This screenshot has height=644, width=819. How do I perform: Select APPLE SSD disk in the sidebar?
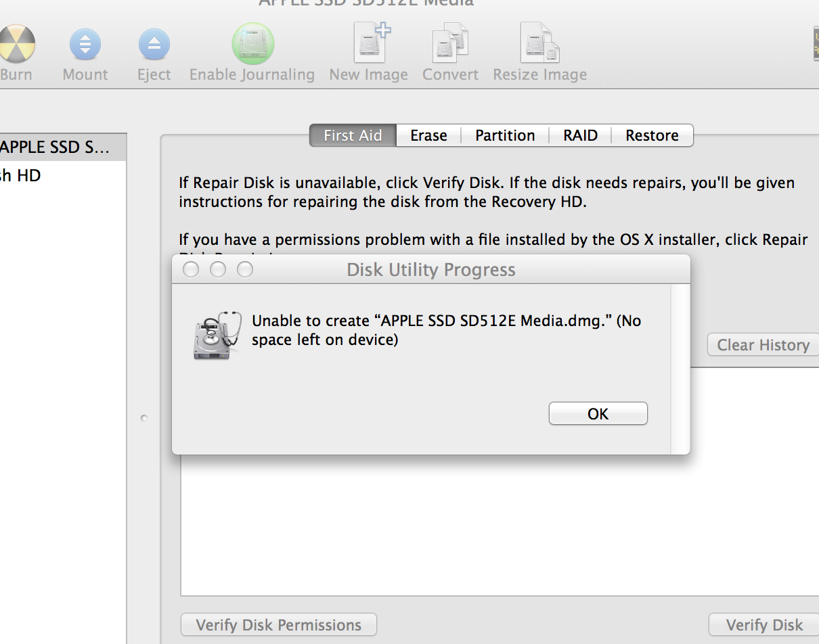point(63,147)
